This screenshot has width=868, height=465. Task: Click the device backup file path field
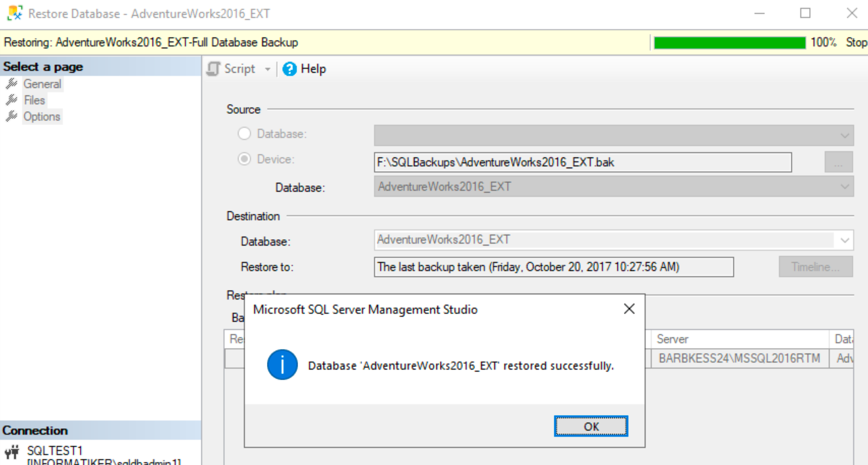(x=583, y=162)
